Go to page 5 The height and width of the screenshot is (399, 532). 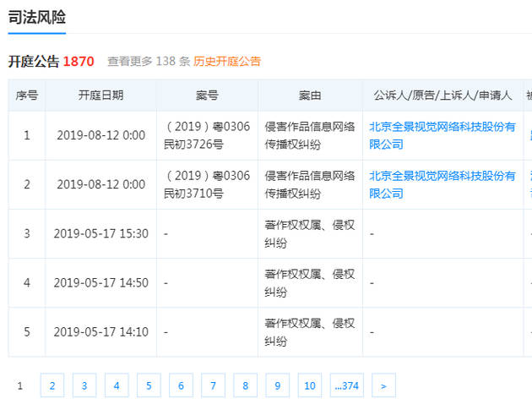pos(149,385)
